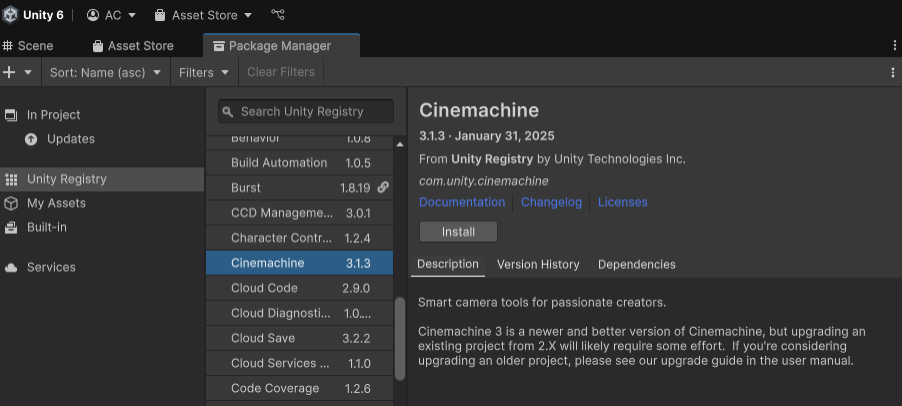Image resolution: width=902 pixels, height=406 pixels.
Task: Open the Sort: Name (asc) dropdown
Action: pos(106,72)
